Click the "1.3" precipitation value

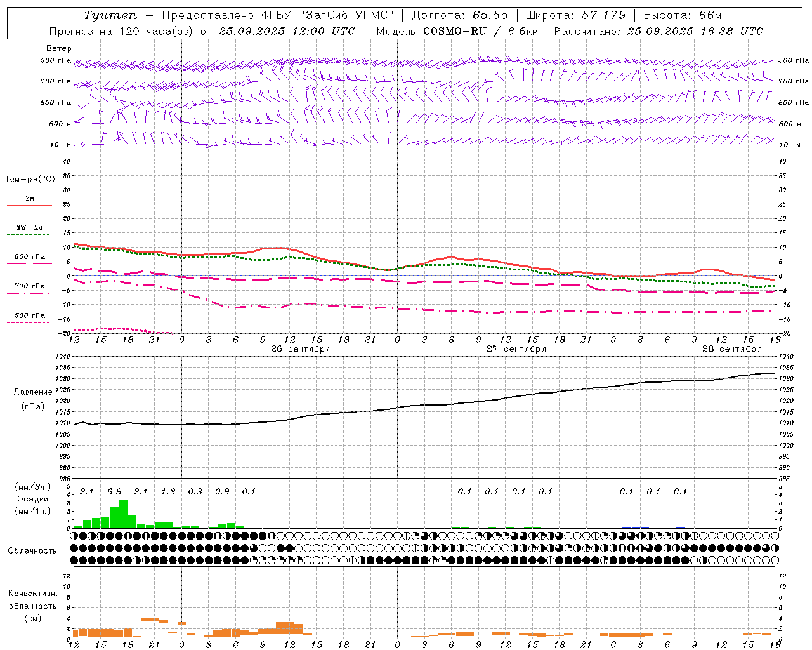click(x=168, y=492)
